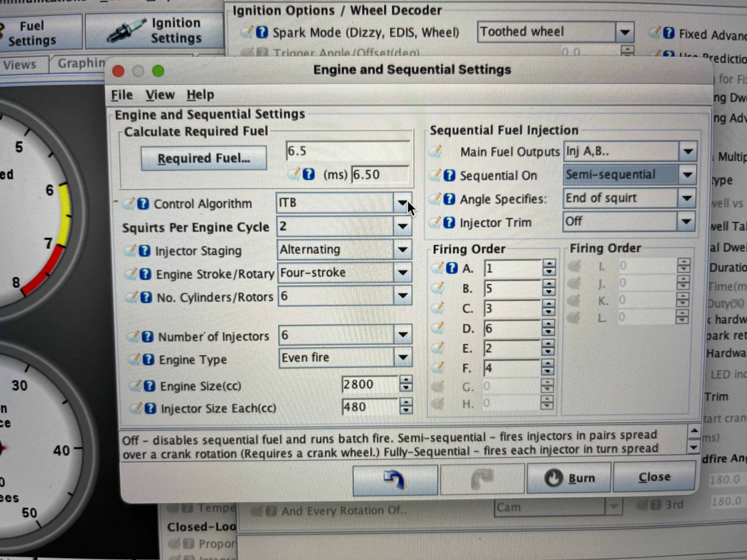Click pencil note icon for Main Fuel Outputs
Screen dimensions: 747x560
[x=435, y=152]
